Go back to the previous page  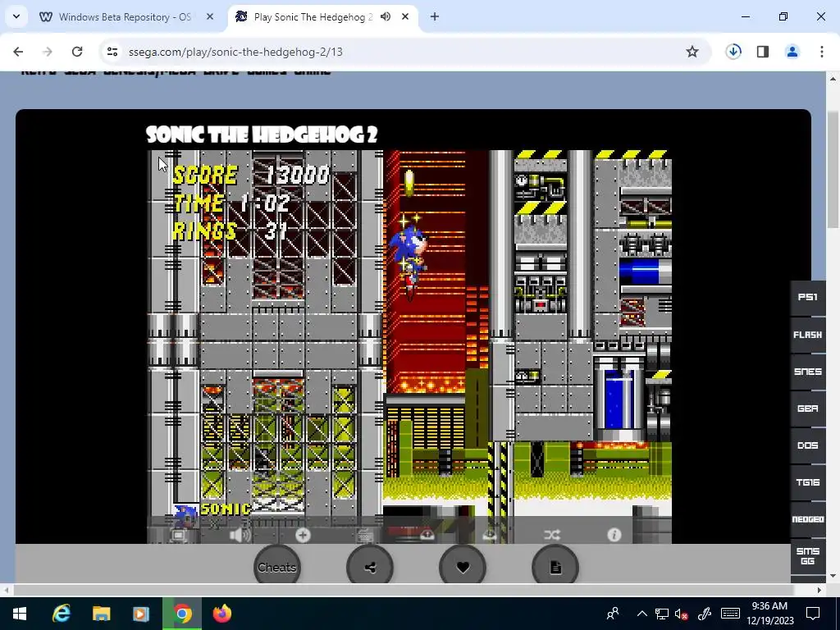pyautogui.click(x=18, y=52)
